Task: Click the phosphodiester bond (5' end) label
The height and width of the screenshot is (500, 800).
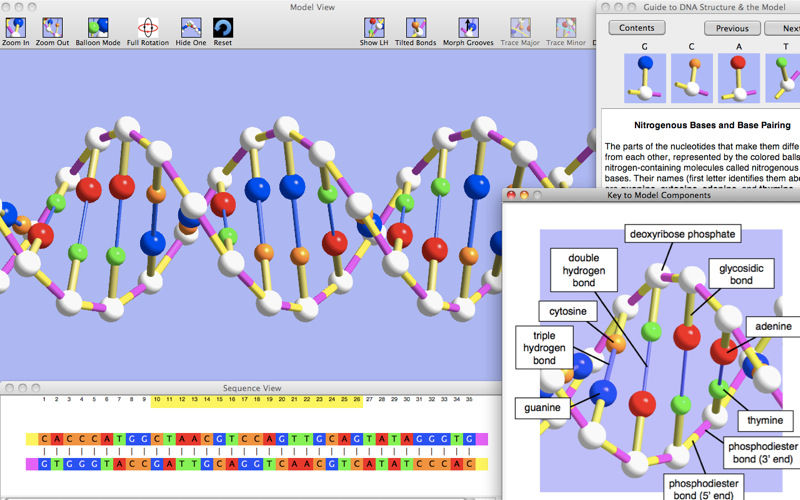Action: coord(703,488)
